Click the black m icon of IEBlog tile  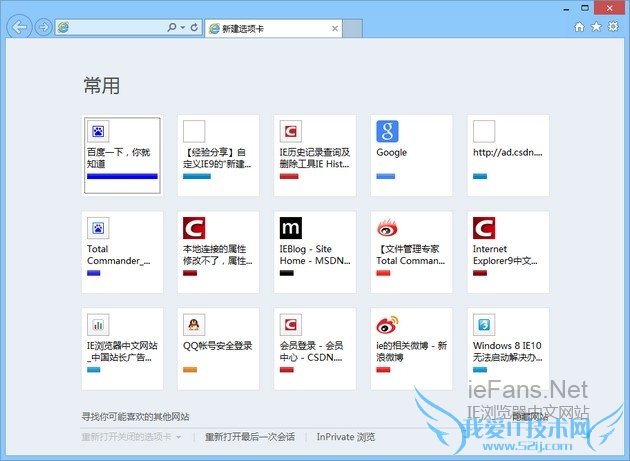click(x=291, y=228)
